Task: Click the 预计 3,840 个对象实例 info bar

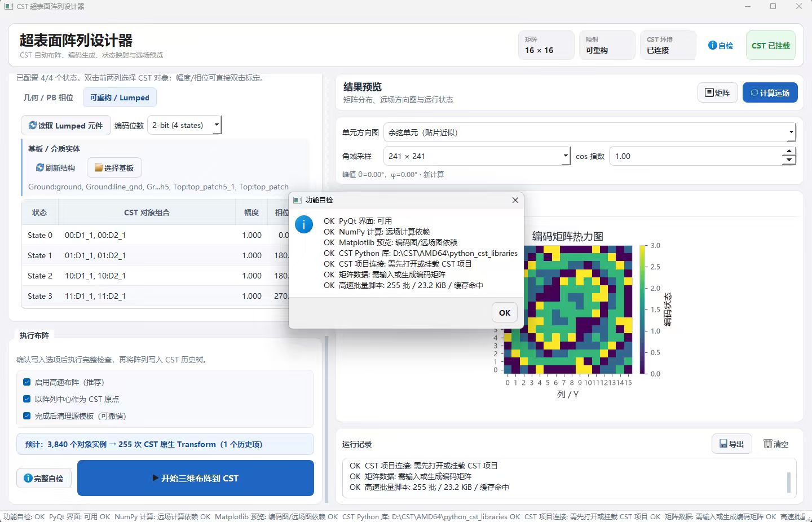Action: (x=165, y=444)
